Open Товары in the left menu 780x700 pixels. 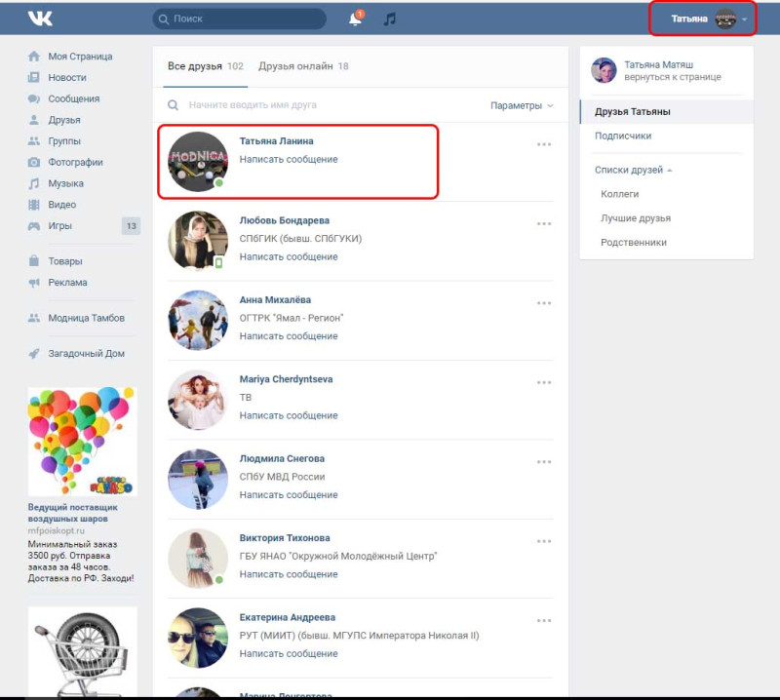click(65, 261)
